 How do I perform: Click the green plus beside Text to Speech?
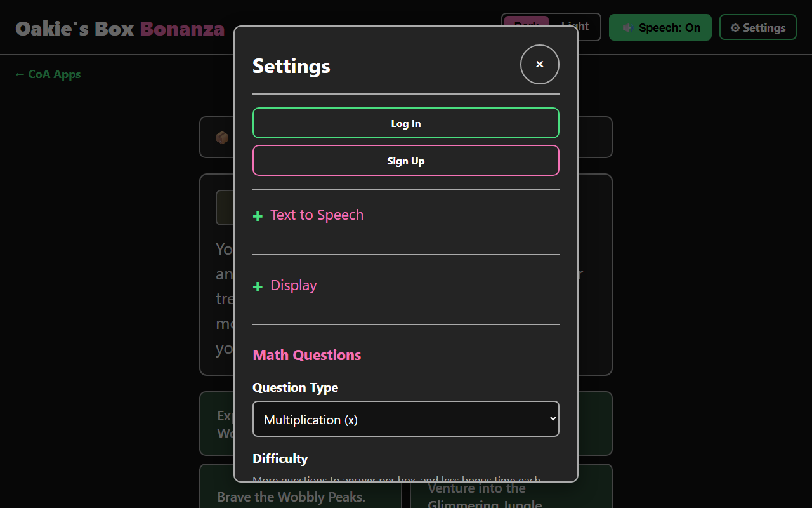click(x=258, y=217)
